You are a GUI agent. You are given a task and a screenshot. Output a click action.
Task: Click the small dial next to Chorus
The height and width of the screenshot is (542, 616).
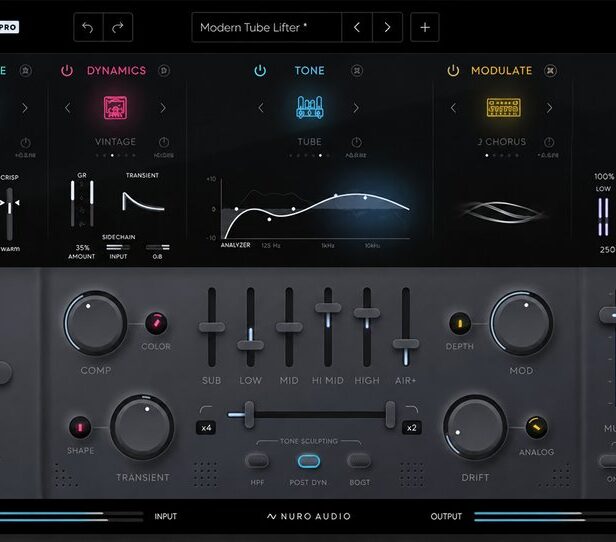tap(549, 142)
